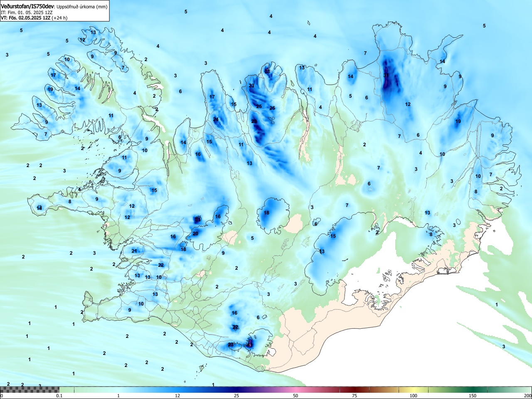The image size is (532, 399).
Task: Click the 200 label on color scale
Action: click(x=527, y=396)
